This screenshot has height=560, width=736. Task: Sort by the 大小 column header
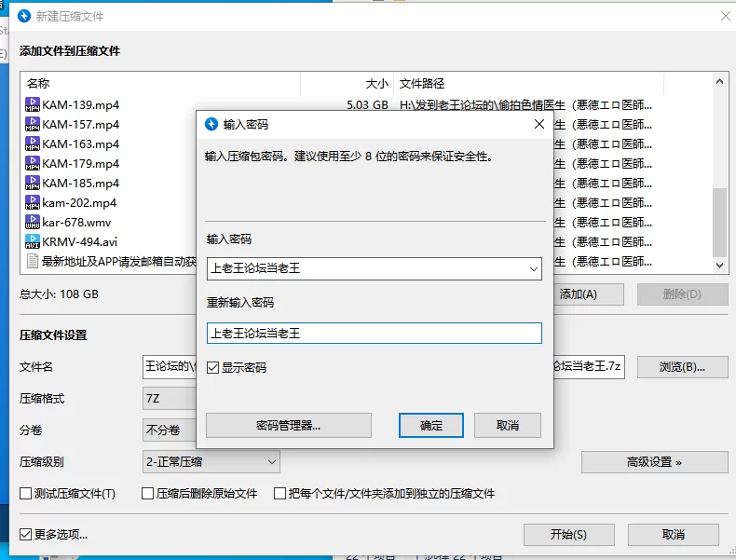(x=347, y=84)
